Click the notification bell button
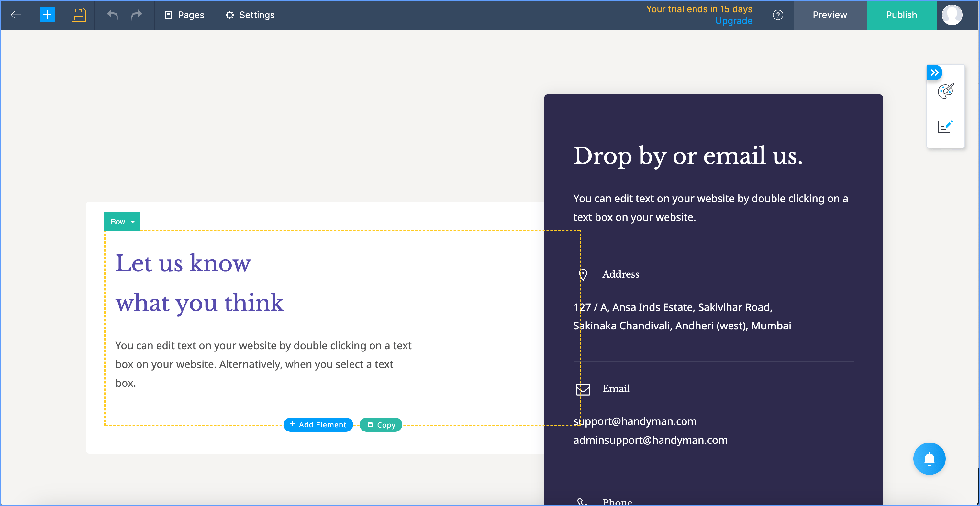The image size is (980, 506). [x=929, y=458]
